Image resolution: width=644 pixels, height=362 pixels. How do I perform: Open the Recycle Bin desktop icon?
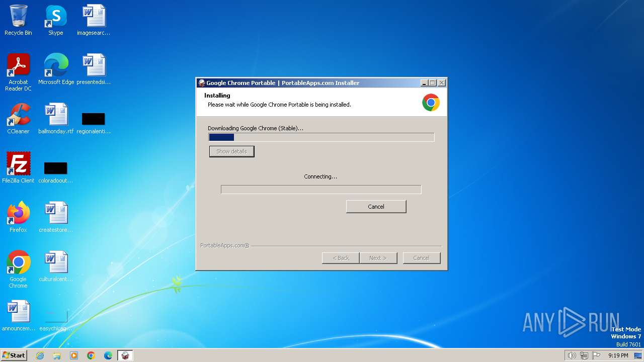[18, 20]
